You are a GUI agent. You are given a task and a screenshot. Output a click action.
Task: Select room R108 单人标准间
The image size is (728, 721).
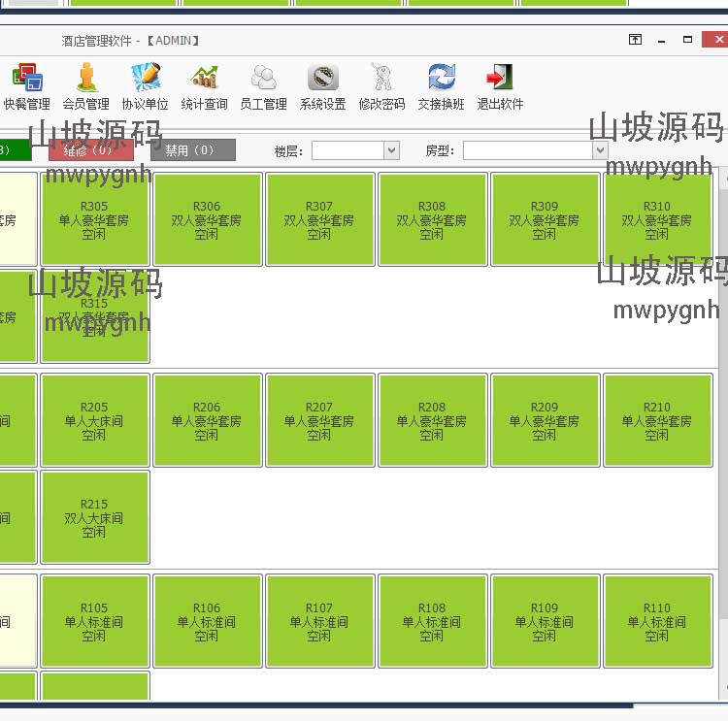pyautogui.click(x=432, y=621)
